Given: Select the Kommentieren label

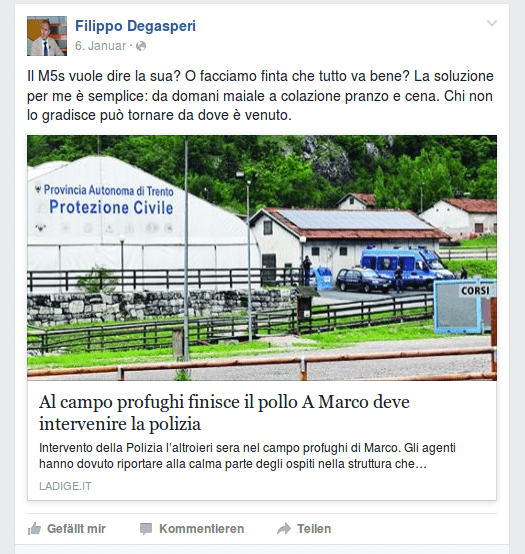Looking at the screenshot, I should tap(201, 529).
